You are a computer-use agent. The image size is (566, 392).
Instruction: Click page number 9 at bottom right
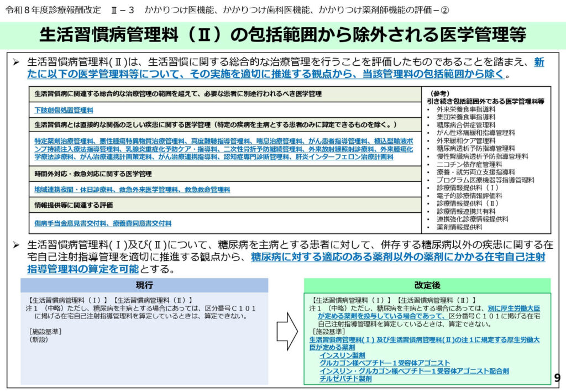[x=557, y=378]
